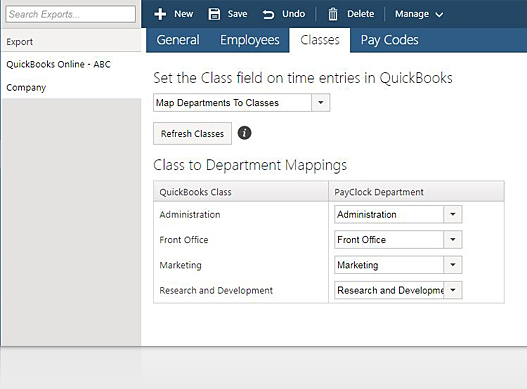This screenshot has width=527, height=389.
Task: Switch to the General tab
Action: point(178,40)
